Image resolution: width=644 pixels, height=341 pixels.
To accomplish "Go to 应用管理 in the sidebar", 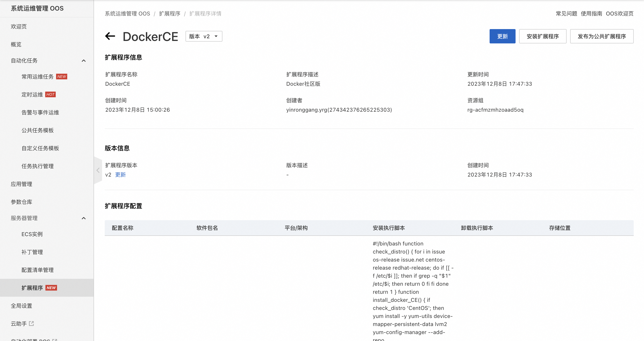I will [x=21, y=184].
